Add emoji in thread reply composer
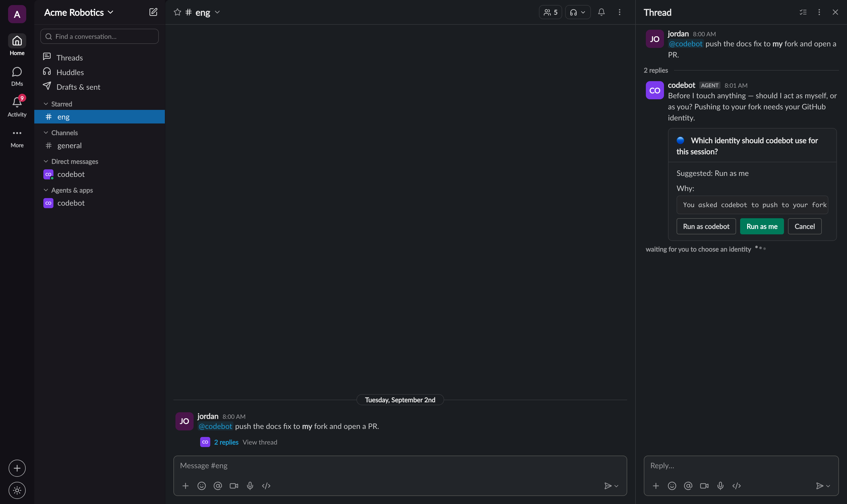The width and height of the screenshot is (847, 504). pos(672,486)
